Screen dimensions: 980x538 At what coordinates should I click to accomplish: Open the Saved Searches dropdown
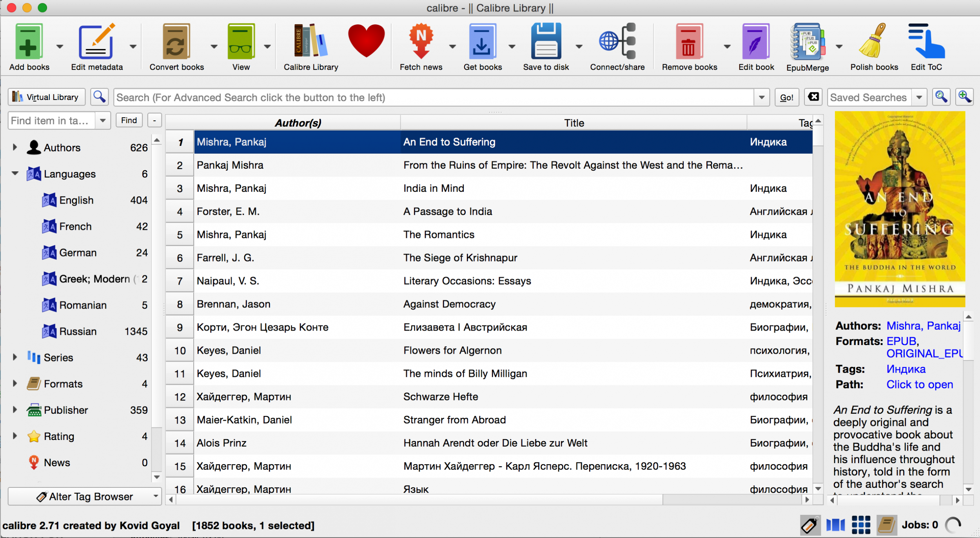[x=919, y=97]
